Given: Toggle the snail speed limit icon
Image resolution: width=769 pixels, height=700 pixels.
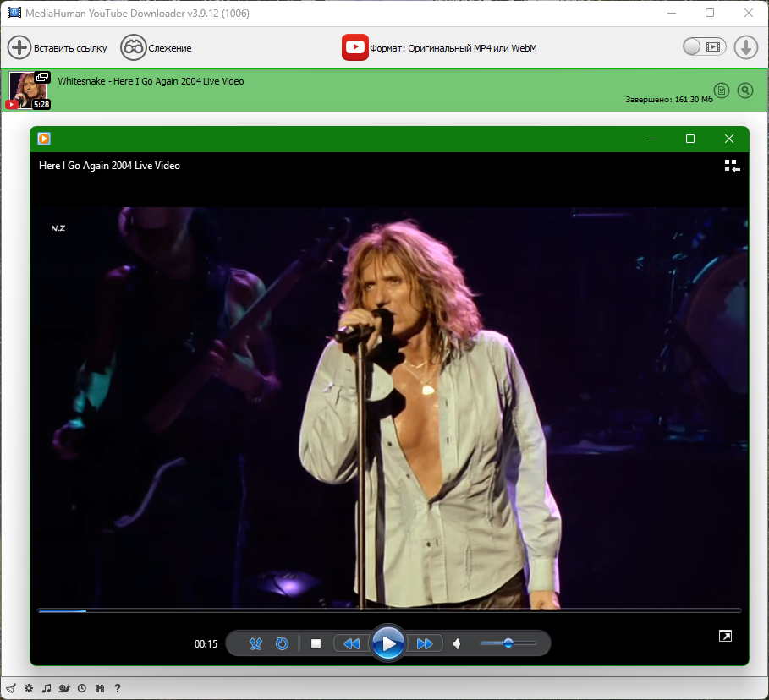Looking at the screenshot, I should 64,688.
